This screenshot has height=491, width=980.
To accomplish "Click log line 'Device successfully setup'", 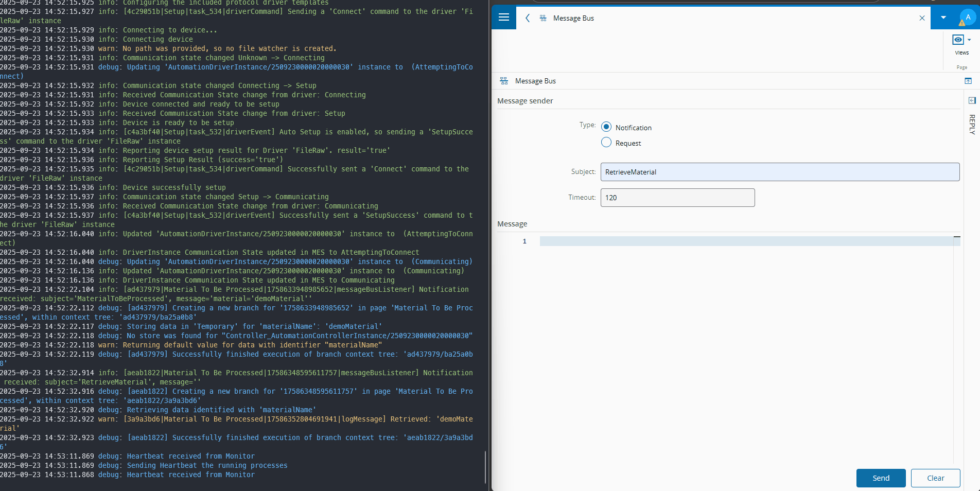I will [113, 187].
